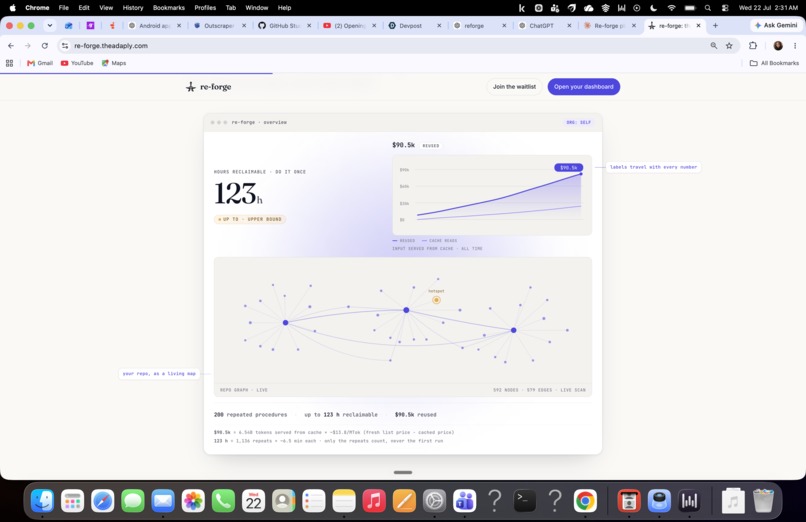Open Microsoft Teams from the Dock

[x=465, y=501]
